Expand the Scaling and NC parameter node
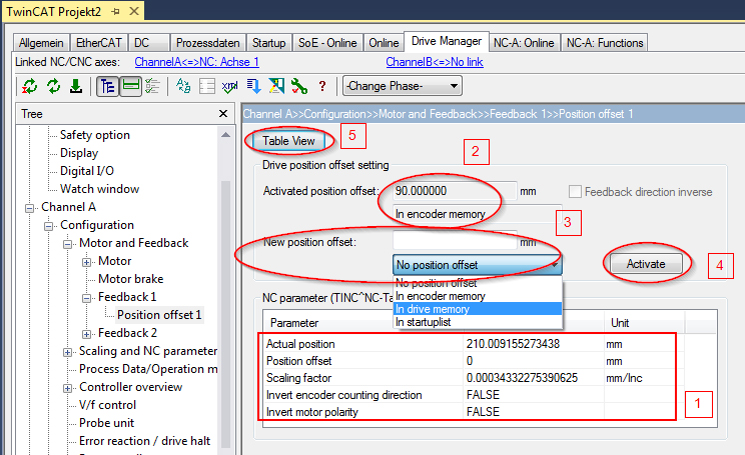Image resolution: width=745 pixels, height=455 pixels. click(67, 352)
